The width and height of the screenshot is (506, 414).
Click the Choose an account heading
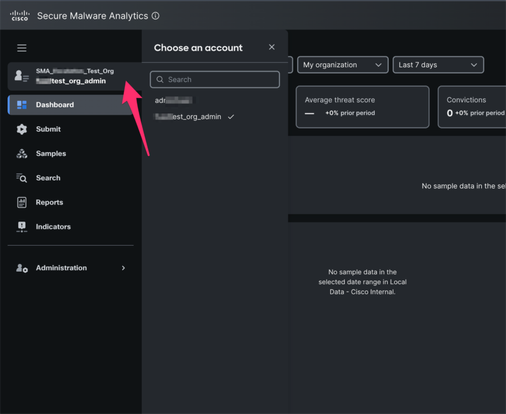tap(198, 48)
